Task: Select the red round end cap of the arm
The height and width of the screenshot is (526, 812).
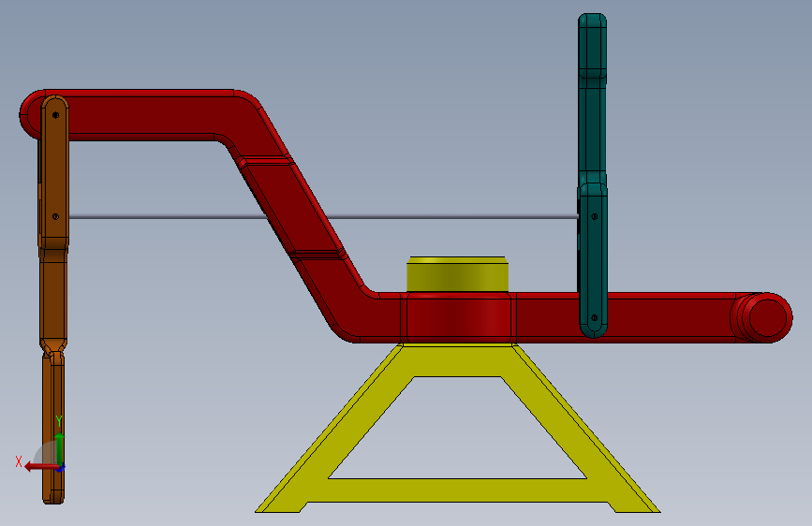Action: click(767, 317)
